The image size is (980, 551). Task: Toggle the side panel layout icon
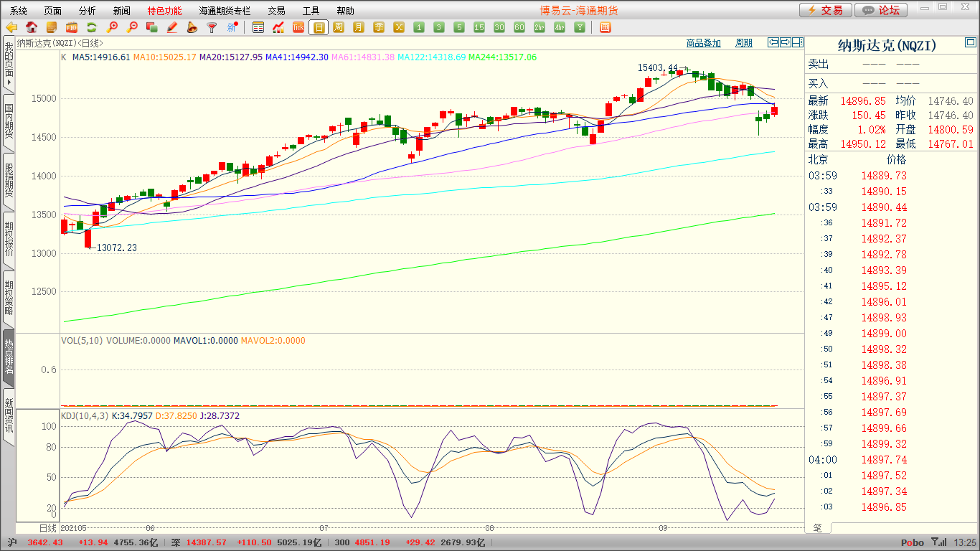pyautogui.click(x=797, y=42)
